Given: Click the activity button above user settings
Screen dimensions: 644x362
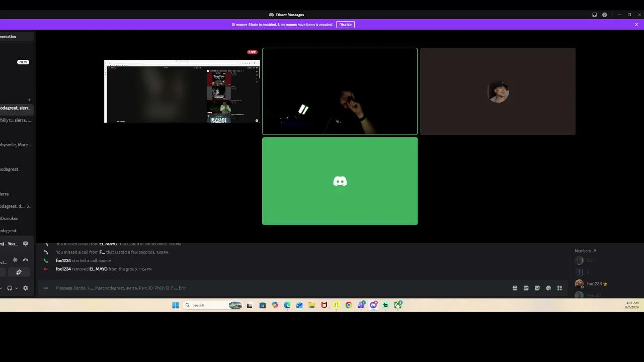Looking at the screenshot, I should (x=19, y=272).
